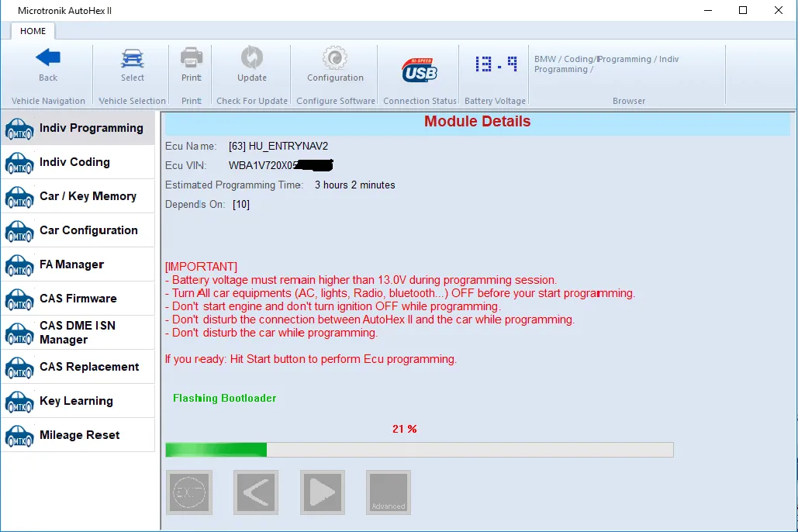Close the Microtronik AutoHex II window
Image resolution: width=798 pixels, height=532 pixels.
tap(779, 10)
